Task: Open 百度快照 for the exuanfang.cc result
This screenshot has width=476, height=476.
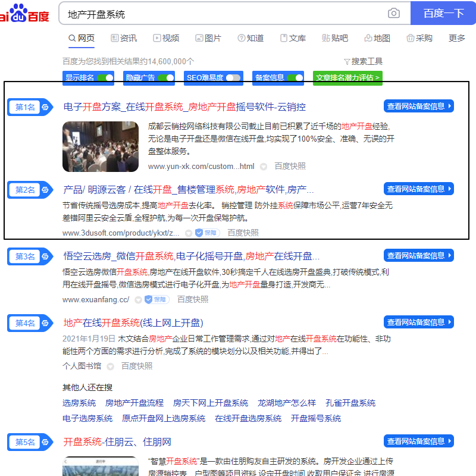Action: pos(193,300)
